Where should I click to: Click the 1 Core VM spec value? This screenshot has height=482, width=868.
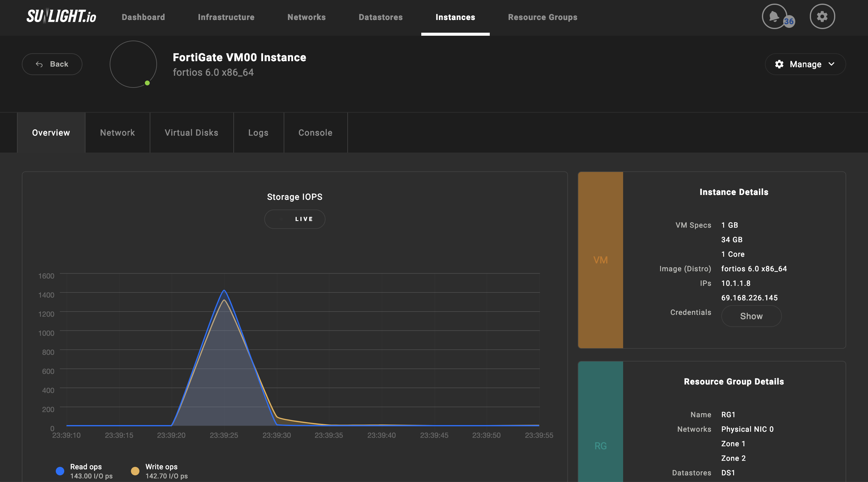coord(733,254)
